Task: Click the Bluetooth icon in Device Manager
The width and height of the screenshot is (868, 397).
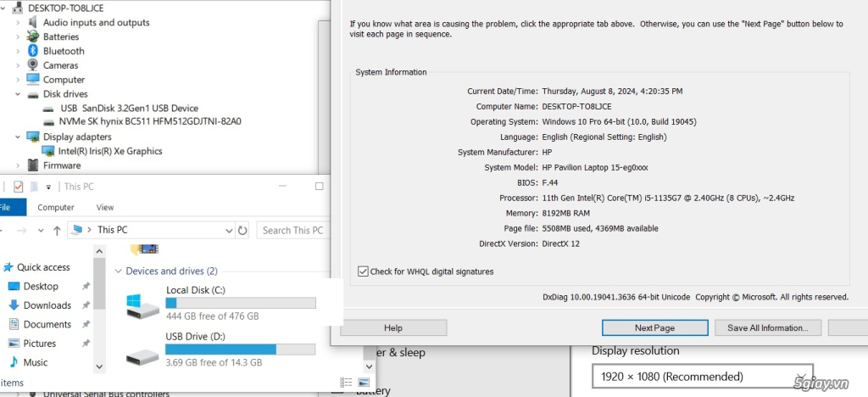Action: pos(33,51)
